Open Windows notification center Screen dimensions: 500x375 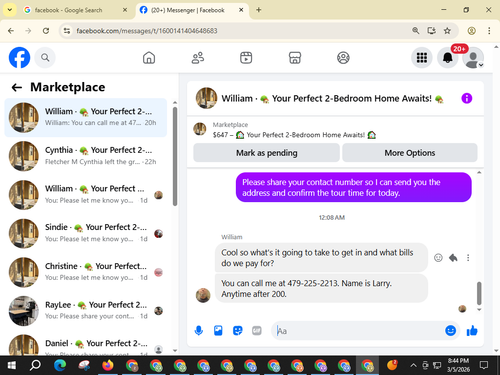click(484, 365)
